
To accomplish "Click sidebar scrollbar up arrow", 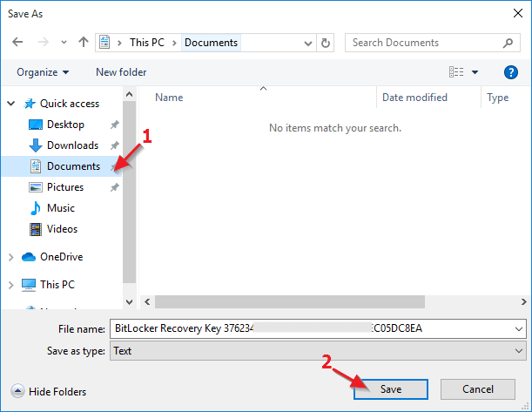I will point(129,94).
